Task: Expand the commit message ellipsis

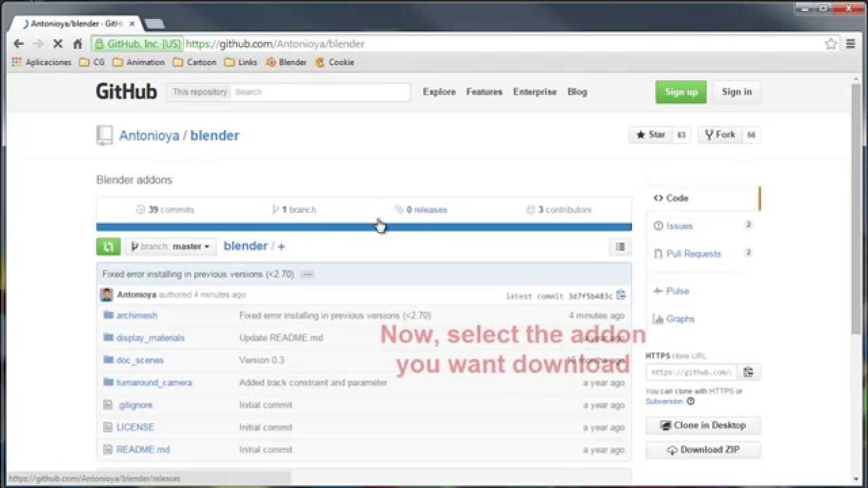Action: pos(307,274)
